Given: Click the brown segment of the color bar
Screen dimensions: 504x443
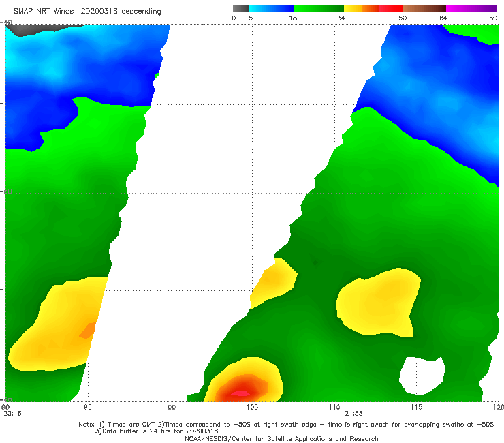Looking at the screenshot, I should [424, 8].
